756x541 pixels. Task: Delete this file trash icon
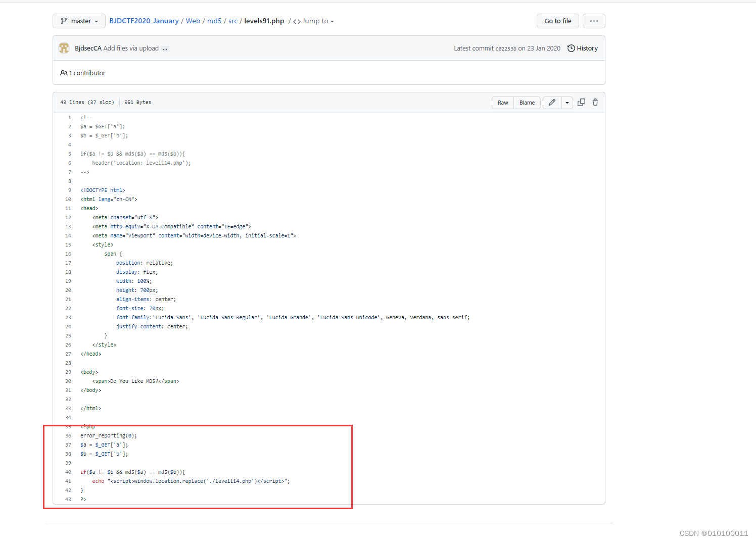[x=595, y=103]
